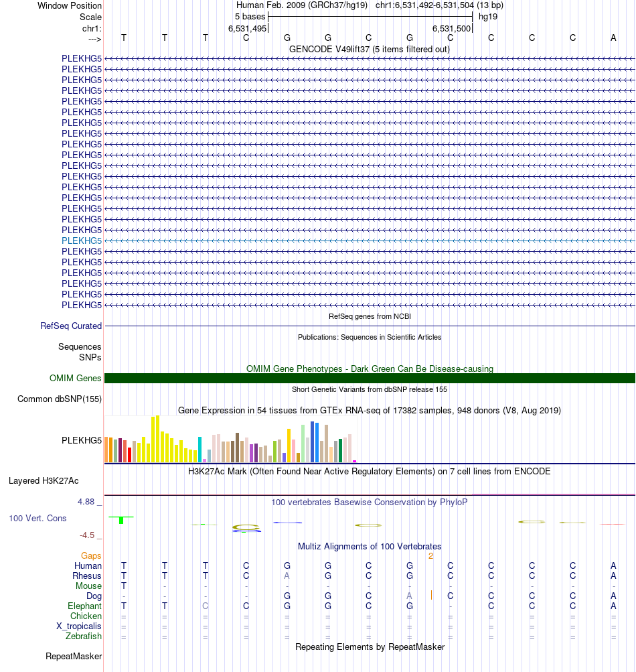Click the orange '2' in the Gaps row
Viewport: 636px width, 672px height.
(x=430, y=556)
